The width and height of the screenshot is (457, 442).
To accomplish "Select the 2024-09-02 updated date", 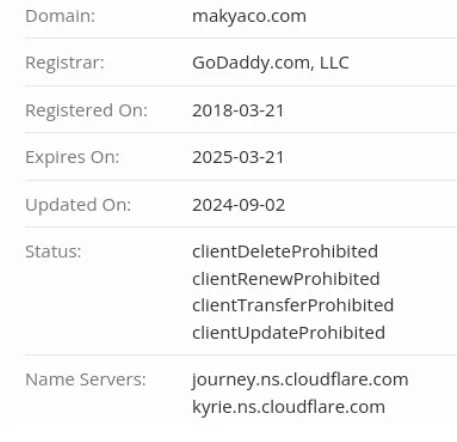I will coord(239,205).
